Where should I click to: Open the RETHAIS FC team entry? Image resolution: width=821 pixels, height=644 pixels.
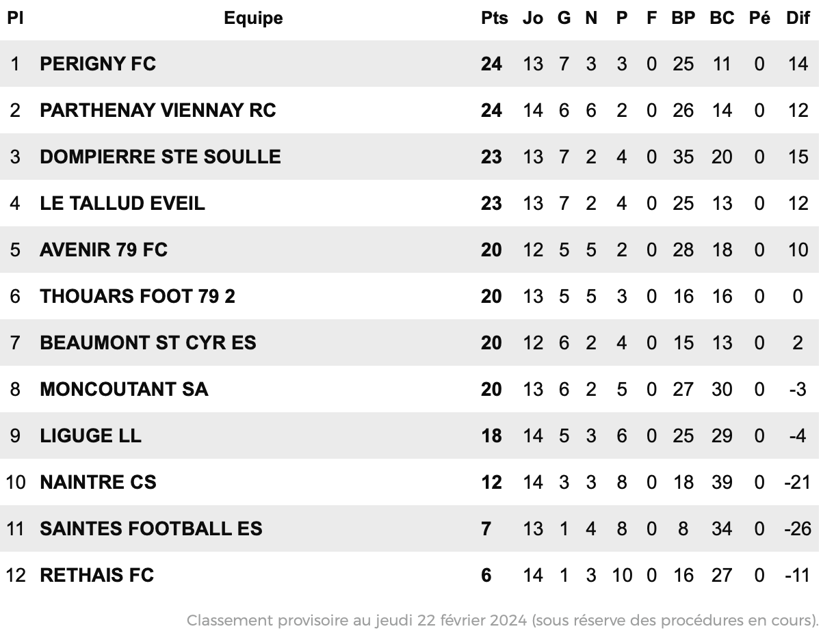coord(97,575)
